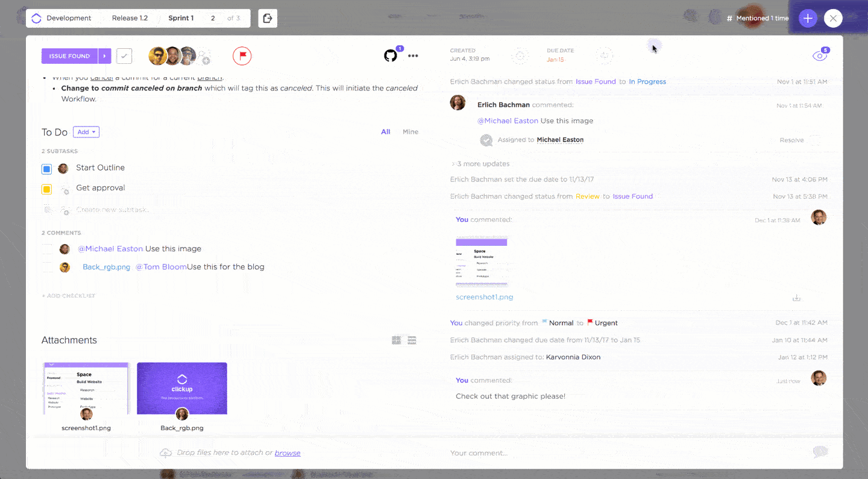This screenshot has height=479, width=868.
Task: Open the Development breadcrumb
Action: pyautogui.click(x=69, y=18)
